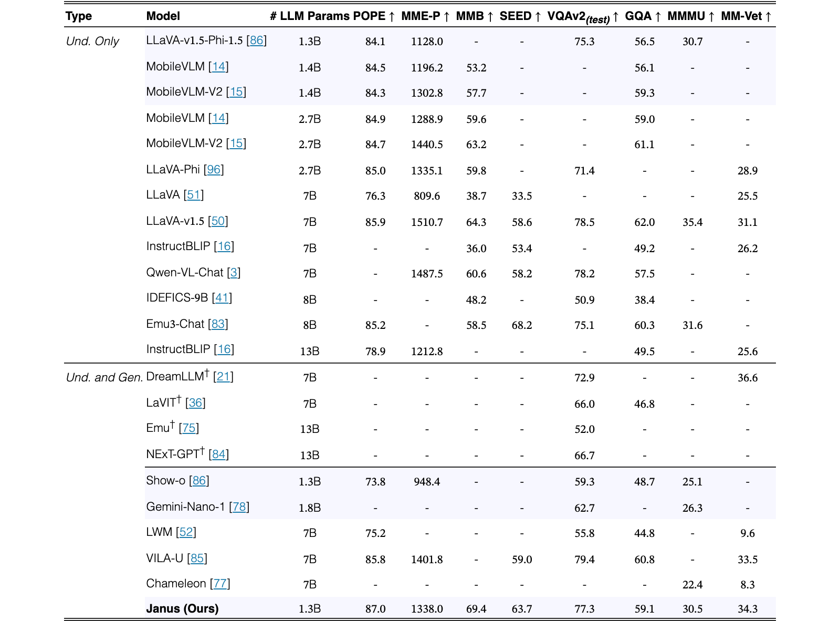Open the IDEFICS-9B reference 41

222,297
